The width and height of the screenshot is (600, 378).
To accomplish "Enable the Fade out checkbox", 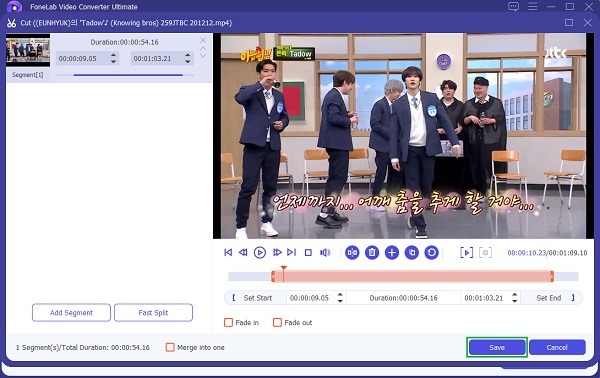I will (277, 323).
